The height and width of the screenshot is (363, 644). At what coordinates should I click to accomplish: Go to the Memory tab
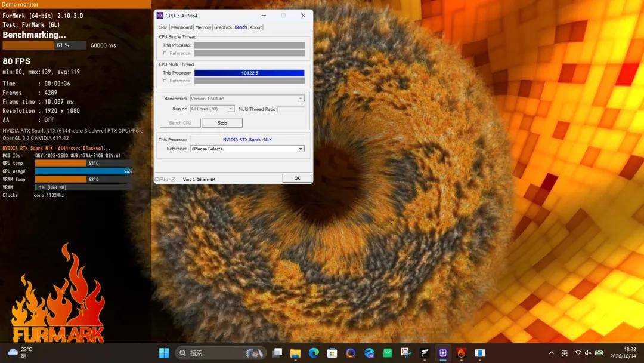tap(203, 27)
